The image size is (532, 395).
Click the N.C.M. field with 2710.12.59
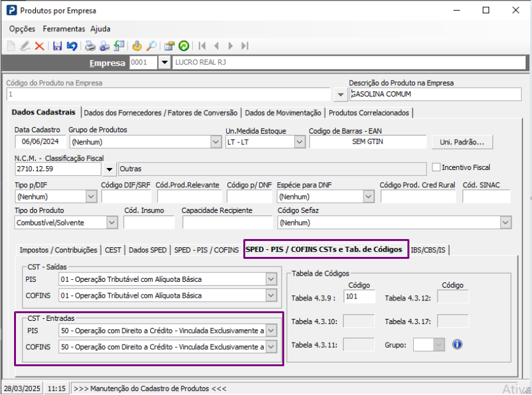58,169
